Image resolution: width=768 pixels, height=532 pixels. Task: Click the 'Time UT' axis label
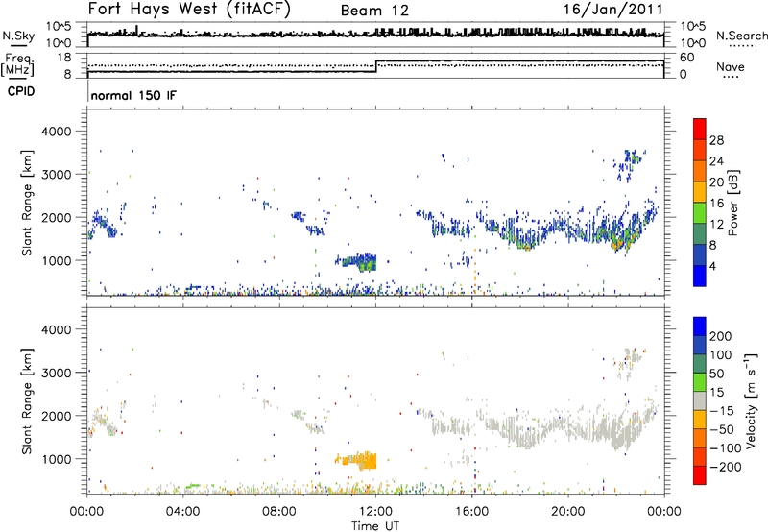pyautogui.click(x=375, y=525)
